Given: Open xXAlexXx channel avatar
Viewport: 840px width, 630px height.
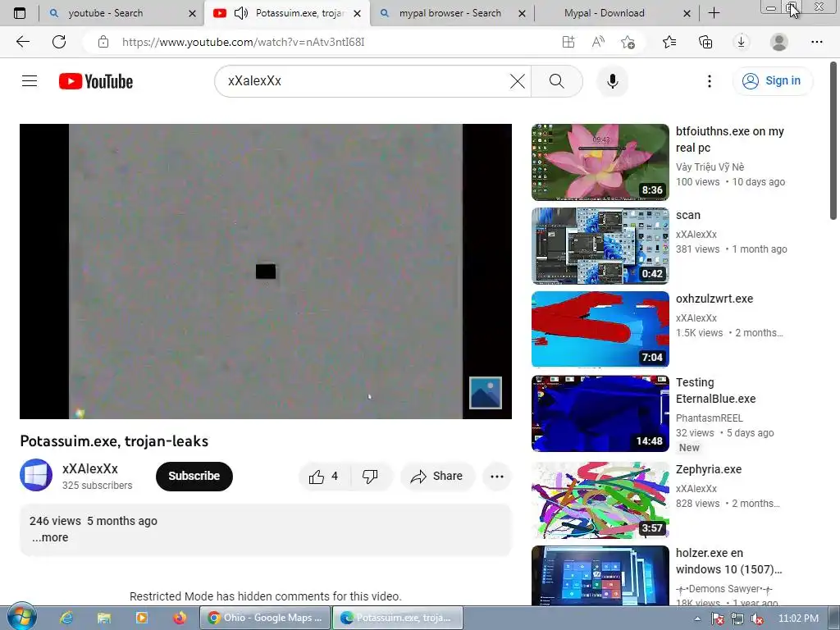Looking at the screenshot, I should tap(36, 475).
